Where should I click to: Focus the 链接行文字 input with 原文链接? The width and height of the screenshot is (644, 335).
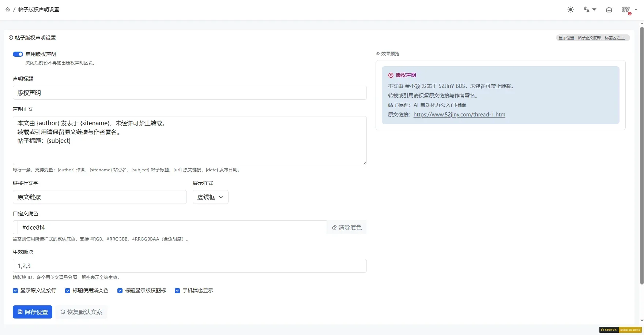[x=99, y=197]
